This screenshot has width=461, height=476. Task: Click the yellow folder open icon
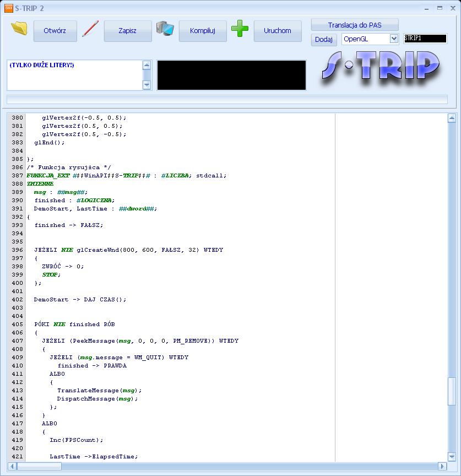pyautogui.click(x=19, y=29)
